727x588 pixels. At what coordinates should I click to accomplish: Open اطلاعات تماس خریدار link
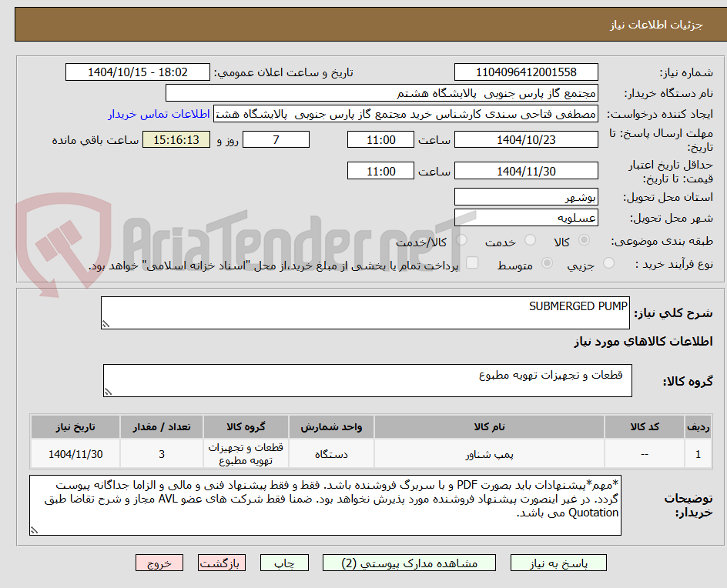pyautogui.click(x=159, y=114)
